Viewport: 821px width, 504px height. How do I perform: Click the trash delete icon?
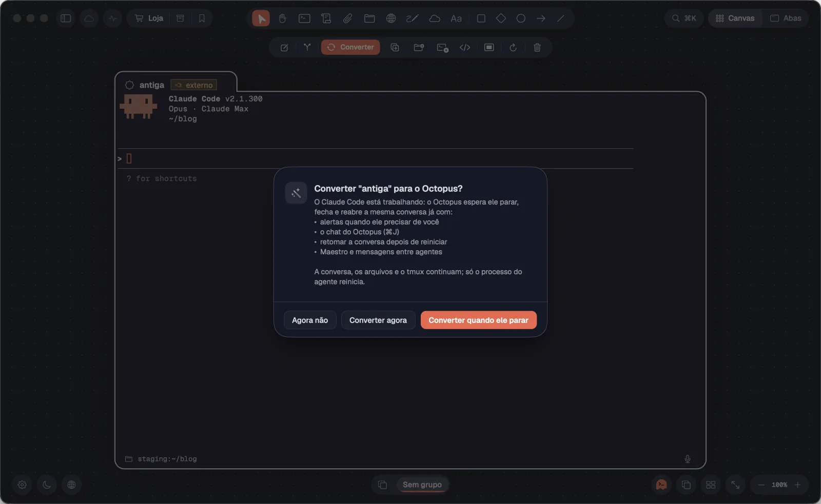[537, 47]
